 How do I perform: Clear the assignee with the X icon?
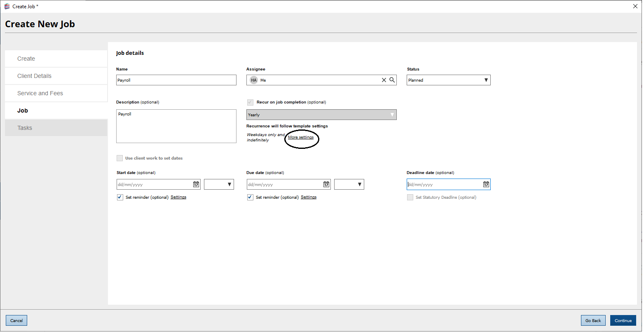click(384, 80)
